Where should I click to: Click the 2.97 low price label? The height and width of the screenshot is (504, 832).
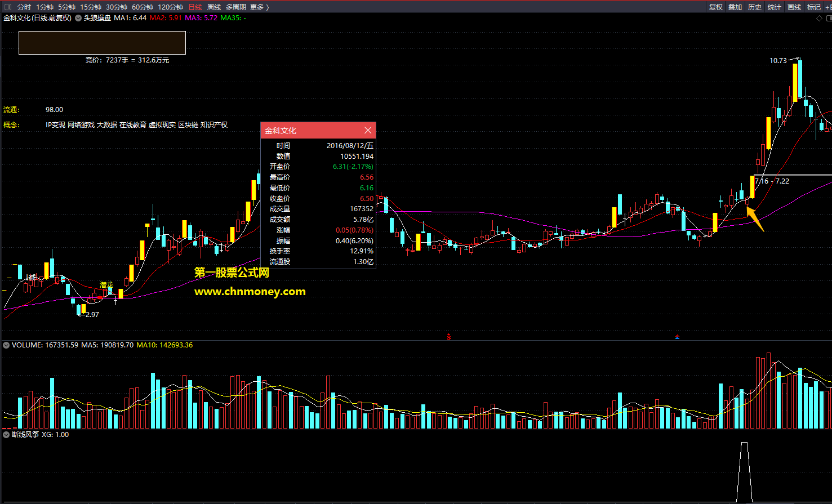pos(92,314)
